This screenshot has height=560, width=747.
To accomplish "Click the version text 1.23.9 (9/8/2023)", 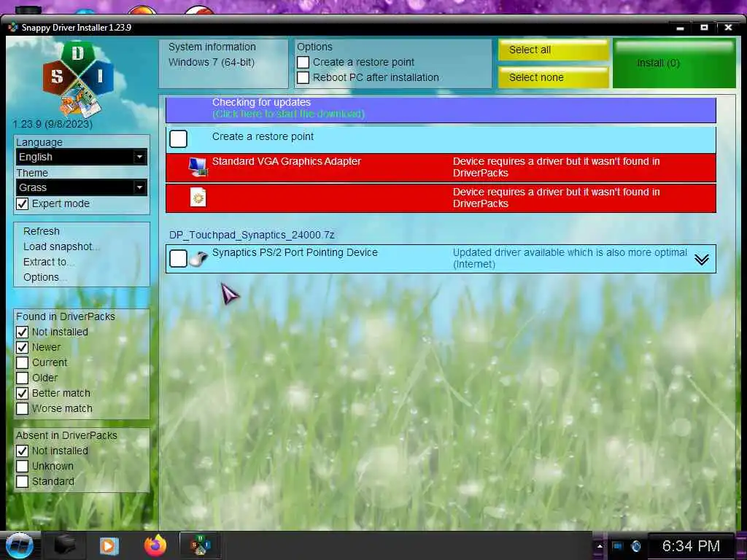I will pyautogui.click(x=53, y=124).
